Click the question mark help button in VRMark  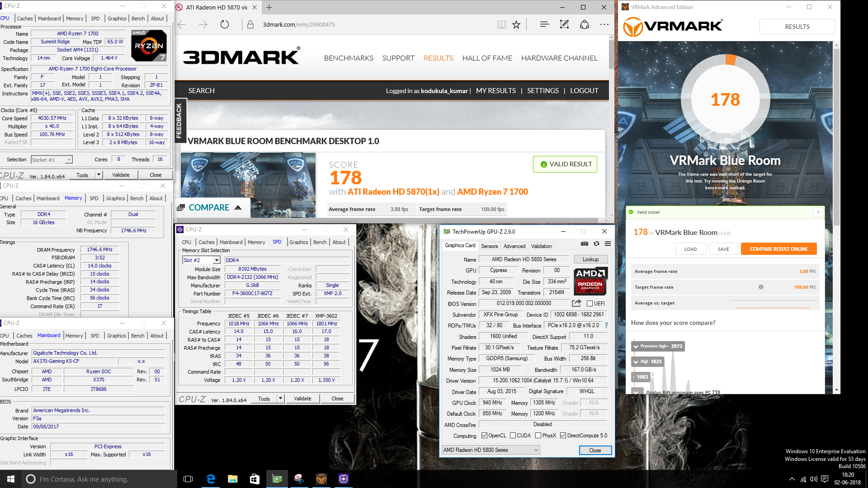click(818, 212)
